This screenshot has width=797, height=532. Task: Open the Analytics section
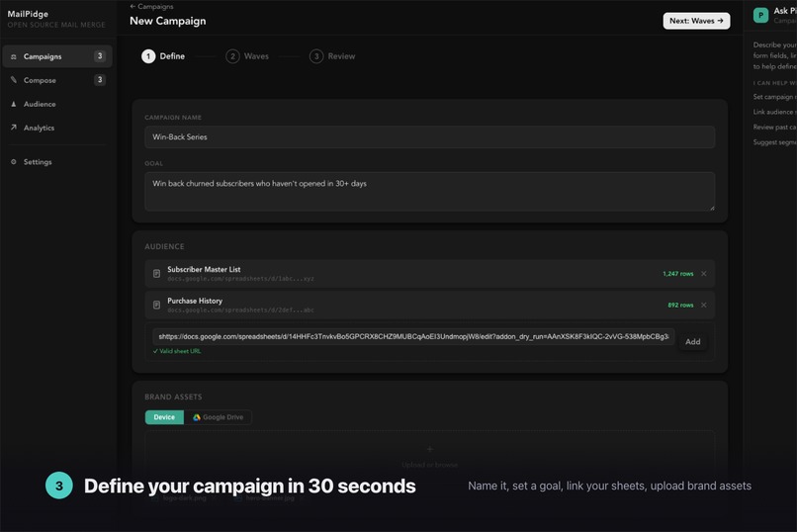pyautogui.click(x=57, y=128)
